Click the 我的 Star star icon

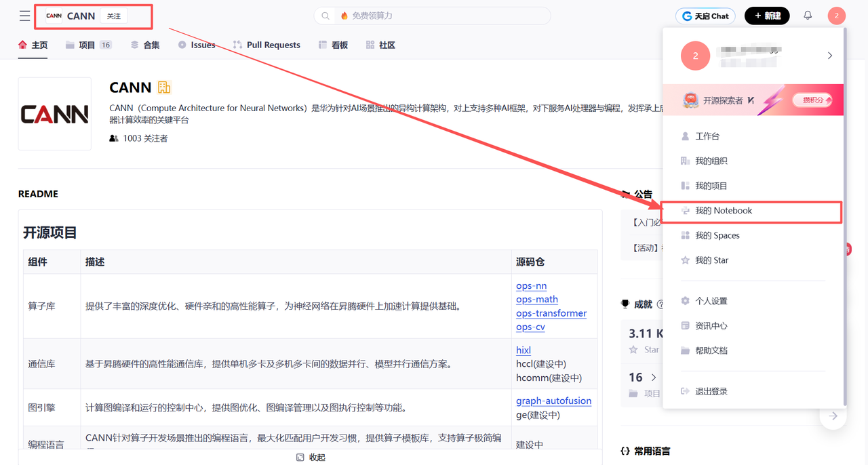point(685,260)
